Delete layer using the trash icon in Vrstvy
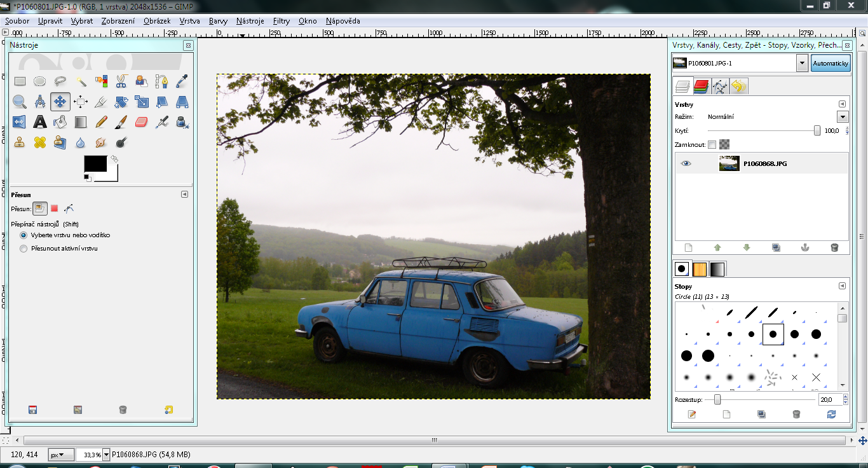Screen dimensions: 868x468 (834, 248)
